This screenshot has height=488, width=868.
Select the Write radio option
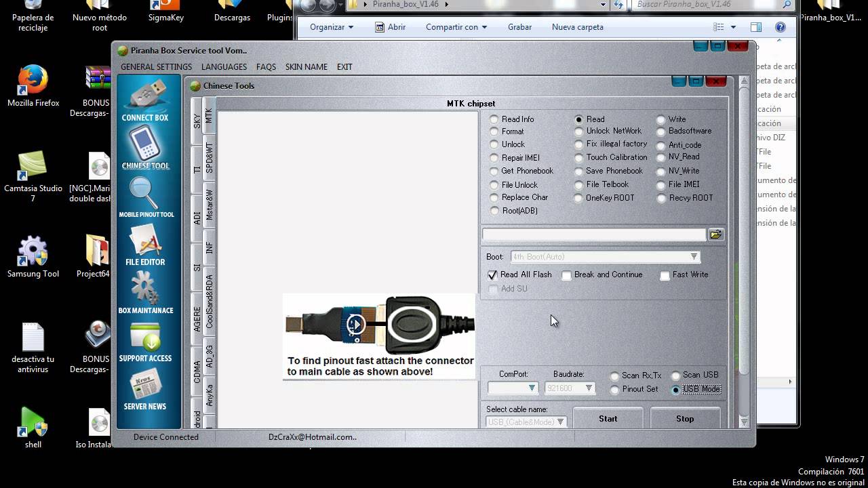click(x=660, y=119)
